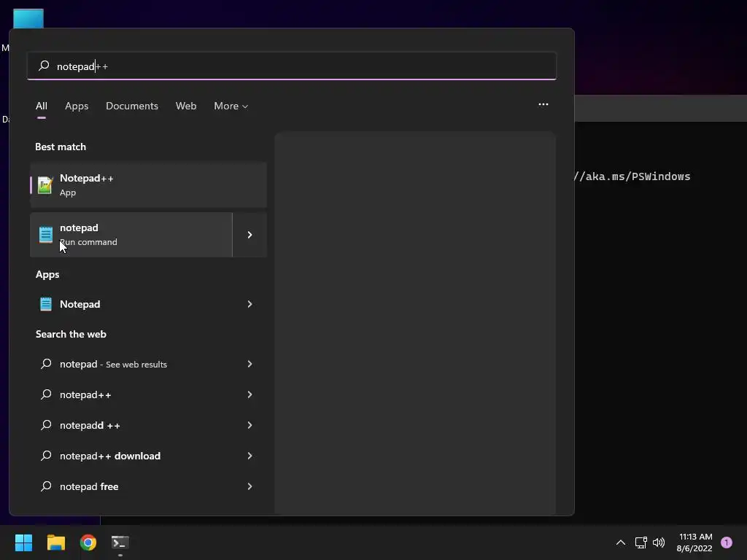Show hidden system tray icons
This screenshot has width=747, height=560.
click(x=621, y=542)
